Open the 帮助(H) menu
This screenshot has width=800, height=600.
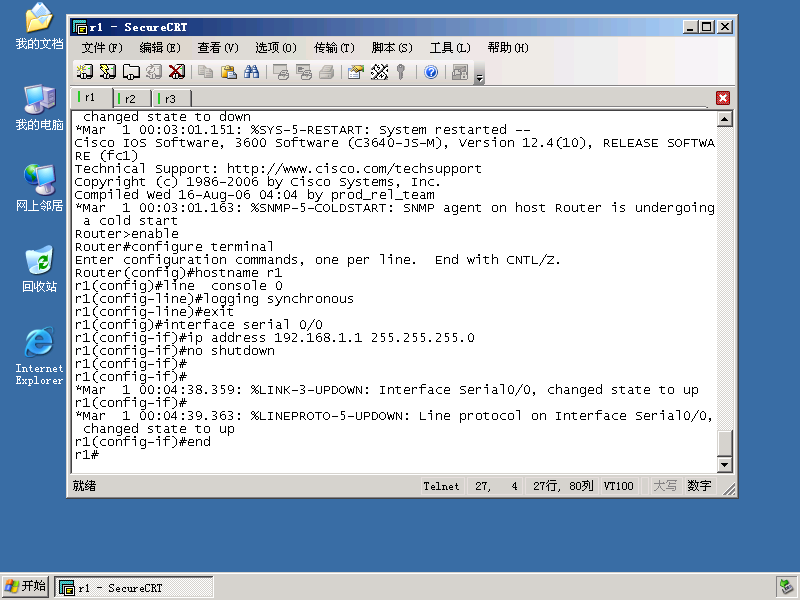tap(508, 48)
